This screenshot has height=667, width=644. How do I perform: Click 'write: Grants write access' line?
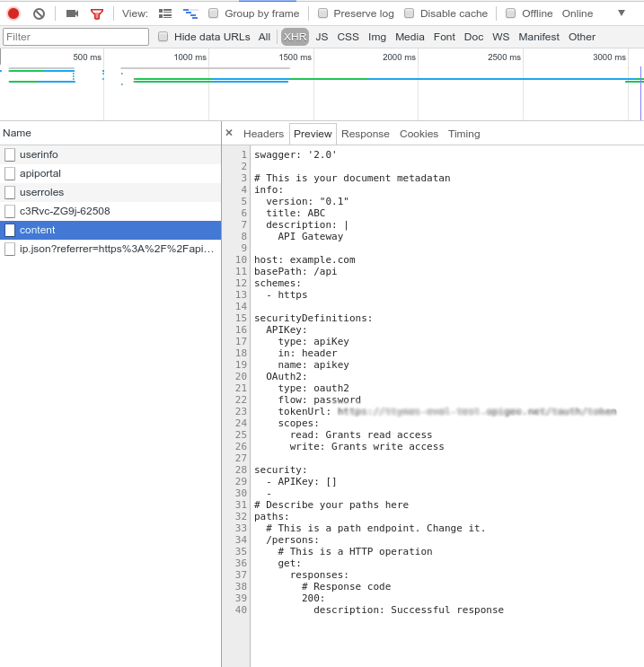tap(366, 447)
